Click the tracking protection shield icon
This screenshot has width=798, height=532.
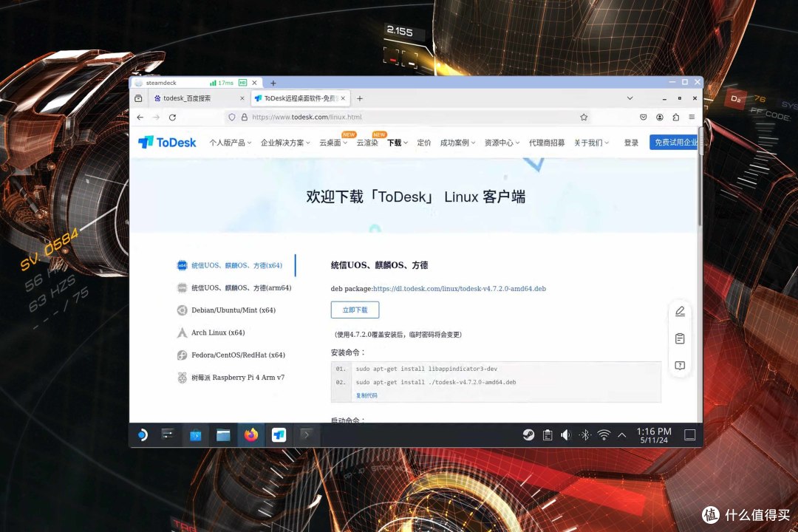231,117
